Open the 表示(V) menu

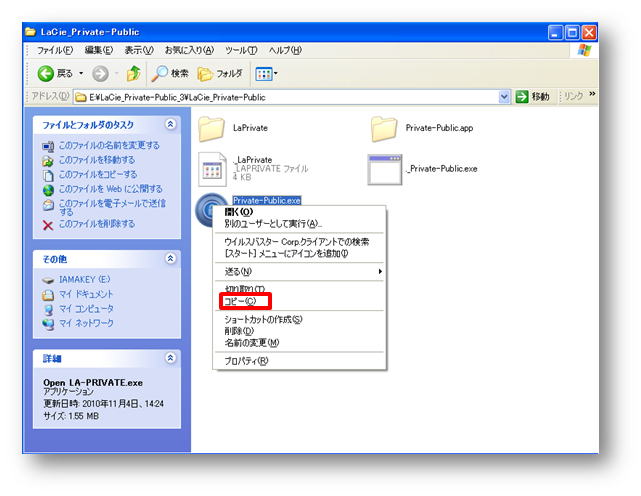[139, 50]
